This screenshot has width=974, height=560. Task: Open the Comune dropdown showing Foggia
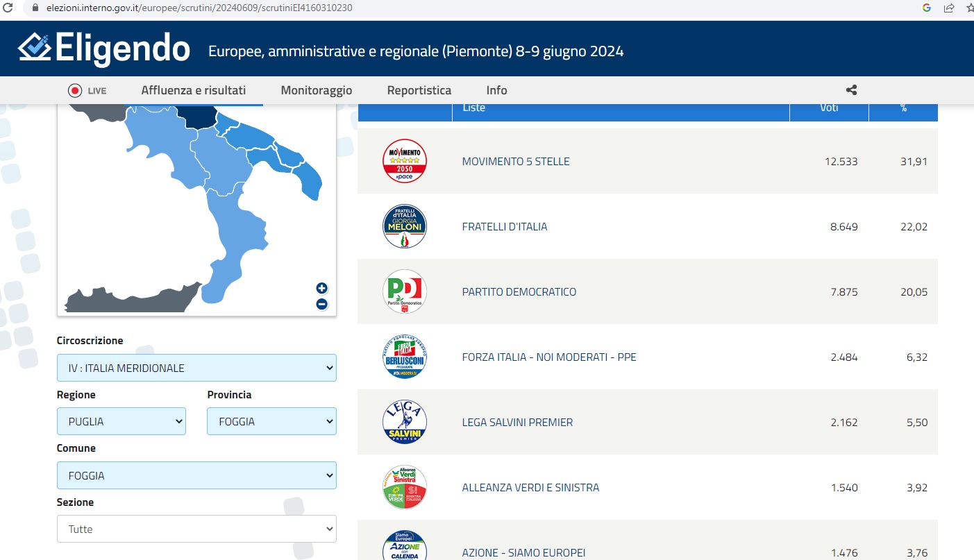(196, 475)
